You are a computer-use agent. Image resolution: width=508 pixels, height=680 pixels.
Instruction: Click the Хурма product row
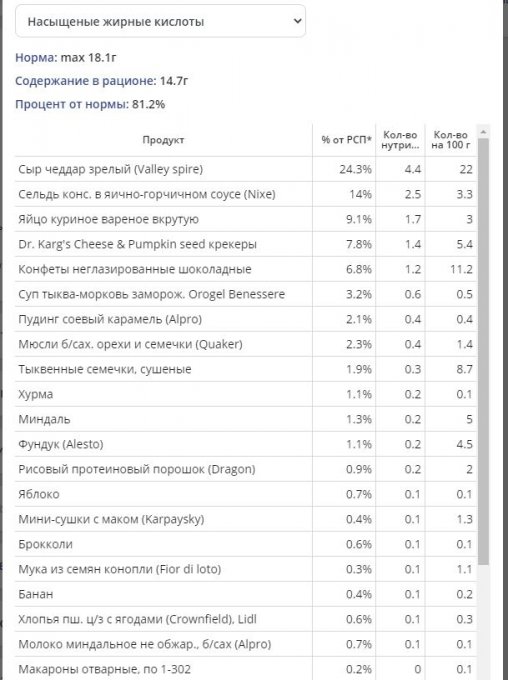coord(246,394)
